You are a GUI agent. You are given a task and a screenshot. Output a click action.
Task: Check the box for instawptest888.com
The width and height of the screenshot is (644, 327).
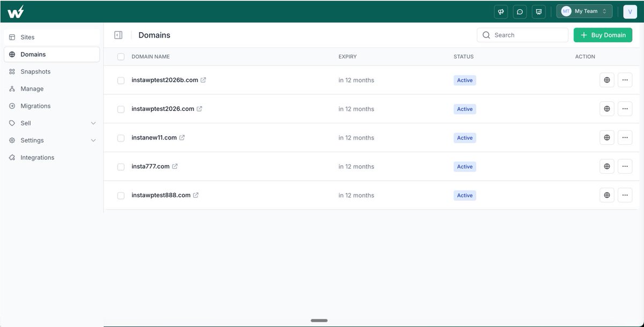(121, 196)
